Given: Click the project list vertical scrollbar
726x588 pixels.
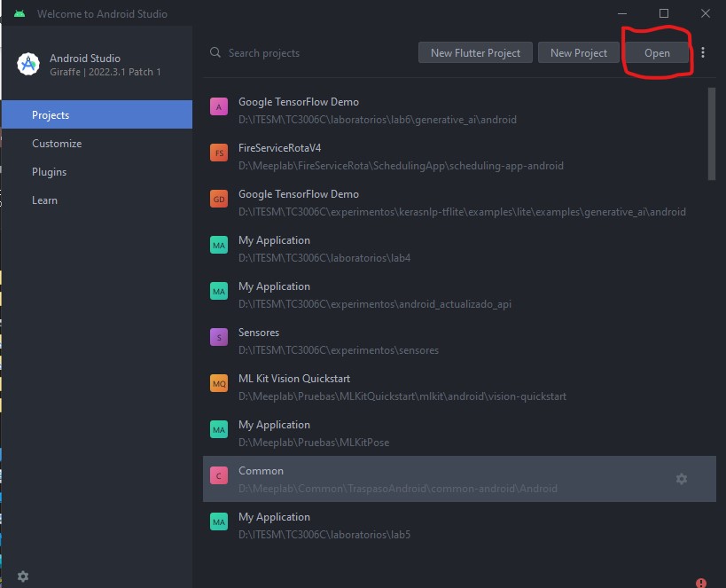Looking at the screenshot, I should pos(712,133).
